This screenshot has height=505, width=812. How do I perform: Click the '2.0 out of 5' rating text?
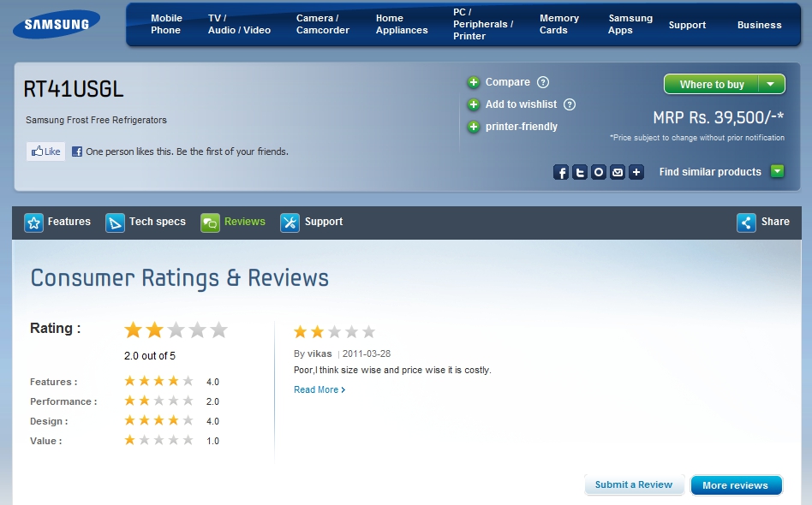(x=150, y=356)
